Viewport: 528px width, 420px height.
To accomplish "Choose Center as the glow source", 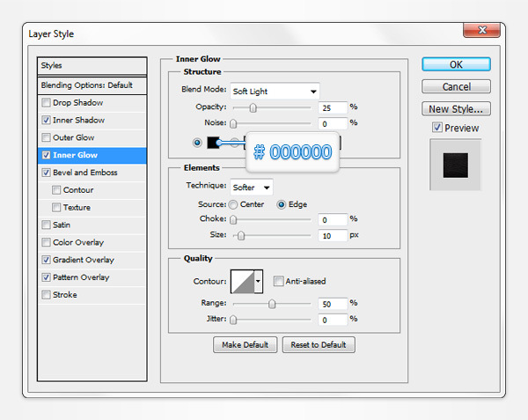I will tap(232, 204).
